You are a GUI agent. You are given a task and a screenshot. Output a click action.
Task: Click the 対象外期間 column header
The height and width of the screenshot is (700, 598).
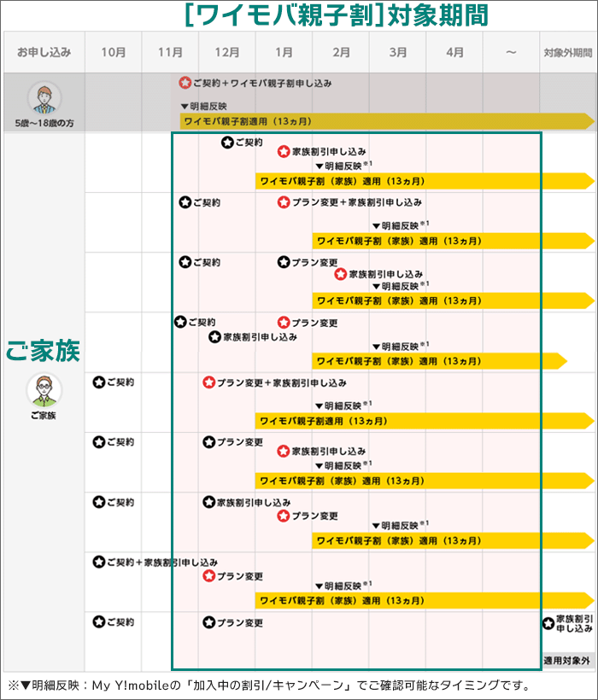coord(567,52)
